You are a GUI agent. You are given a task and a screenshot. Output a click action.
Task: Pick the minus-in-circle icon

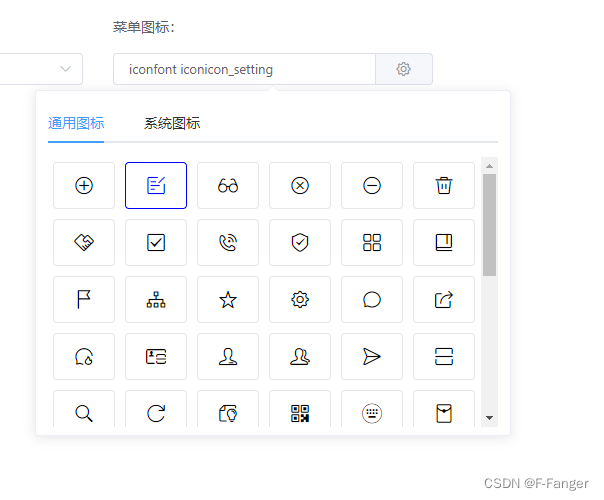pos(372,186)
